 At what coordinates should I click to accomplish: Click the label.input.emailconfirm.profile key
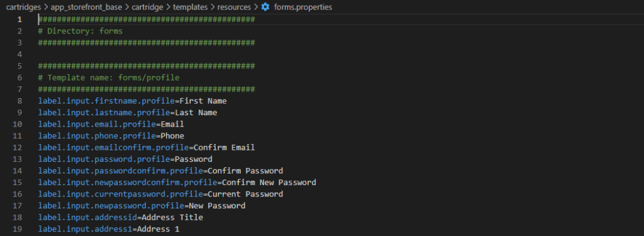[x=113, y=147]
